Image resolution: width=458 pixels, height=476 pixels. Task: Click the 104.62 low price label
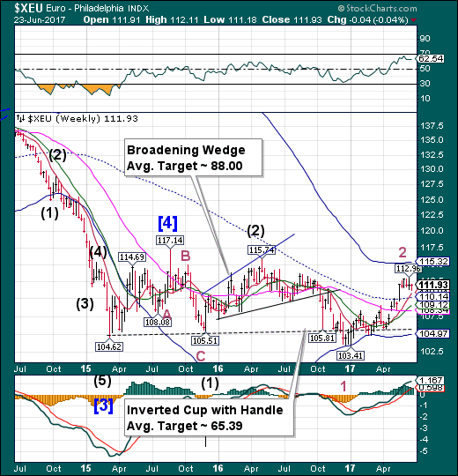(x=109, y=346)
